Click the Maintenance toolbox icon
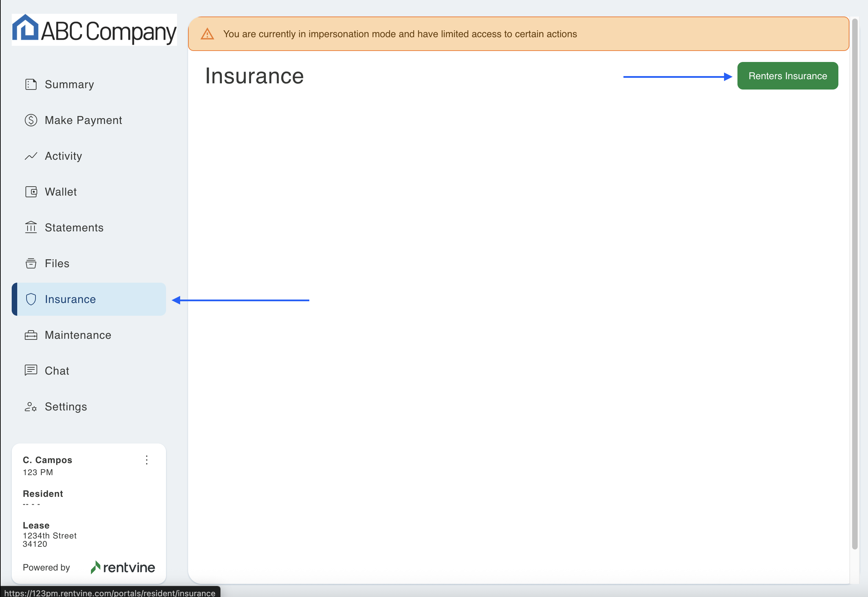This screenshot has width=868, height=597. (x=31, y=335)
